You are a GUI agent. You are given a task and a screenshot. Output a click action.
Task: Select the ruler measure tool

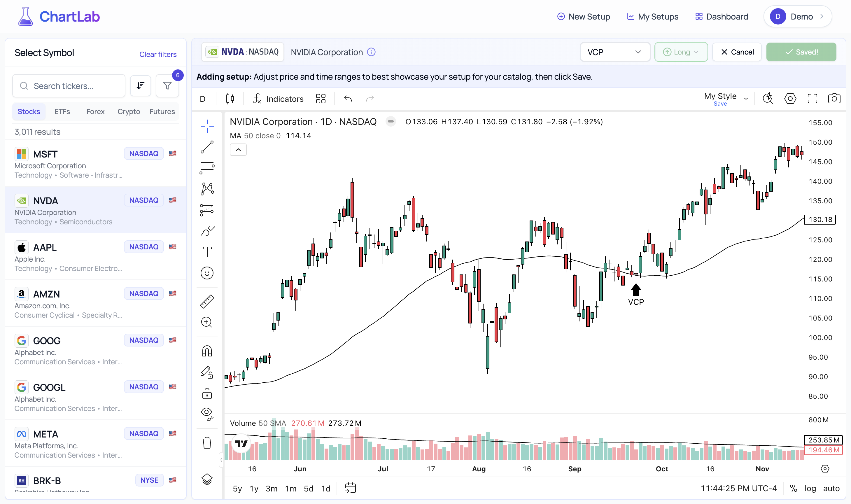click(x=207, y=301)
